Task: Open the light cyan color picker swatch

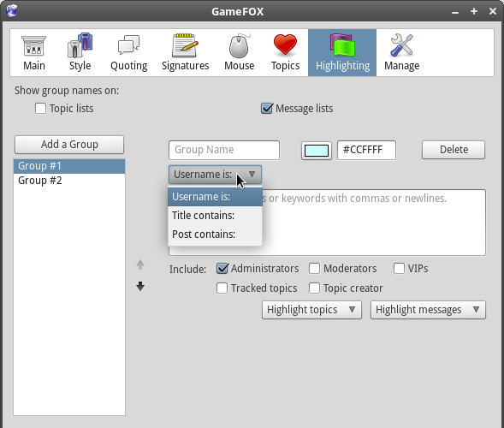Action: (317, 151)
